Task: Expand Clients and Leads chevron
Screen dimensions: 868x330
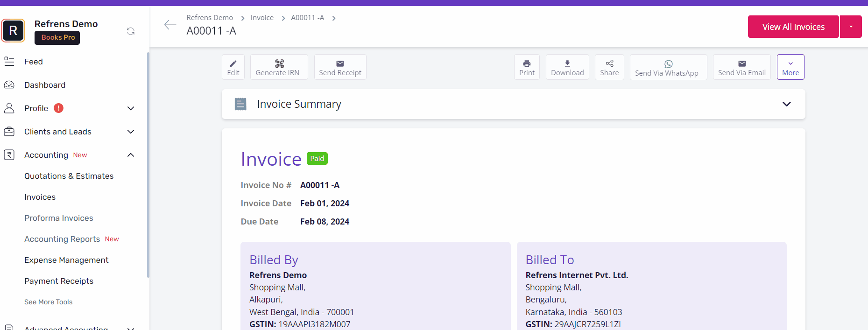Action: tap(131, 132)
